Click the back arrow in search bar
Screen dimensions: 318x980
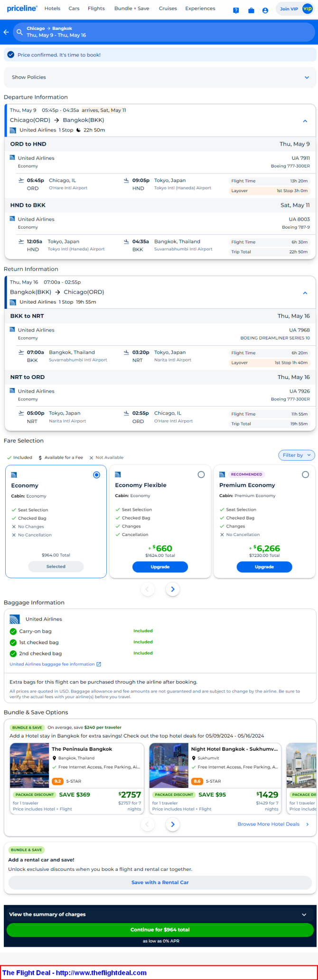(x=6, y=32)
